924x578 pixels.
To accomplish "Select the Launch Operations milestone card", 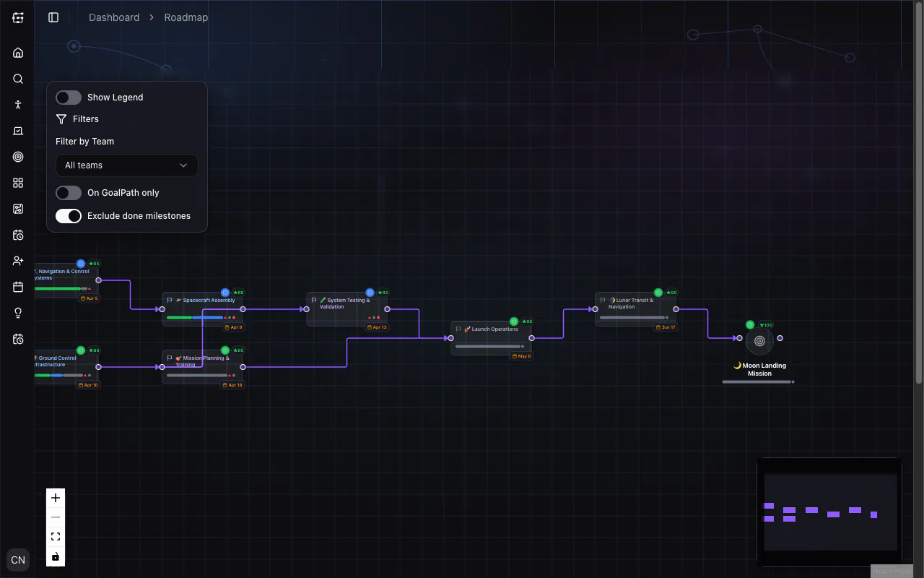I will pyautogui.click(x=492, y=338).
